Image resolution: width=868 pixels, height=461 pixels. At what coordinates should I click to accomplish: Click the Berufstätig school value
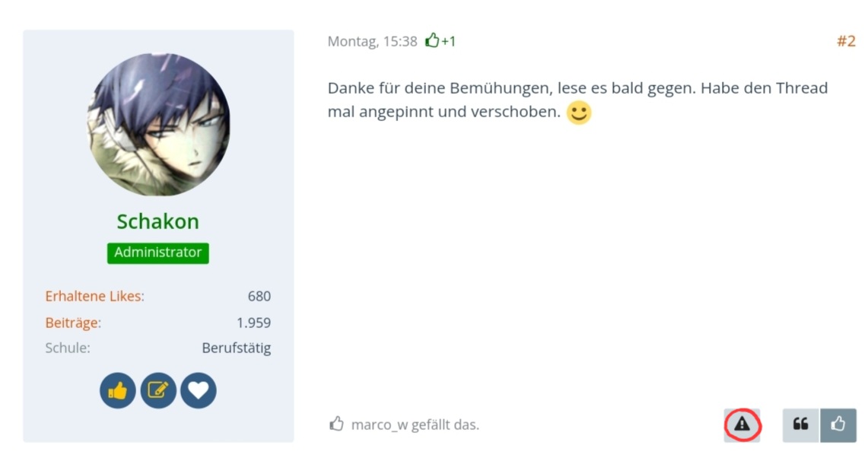point(237,348)
